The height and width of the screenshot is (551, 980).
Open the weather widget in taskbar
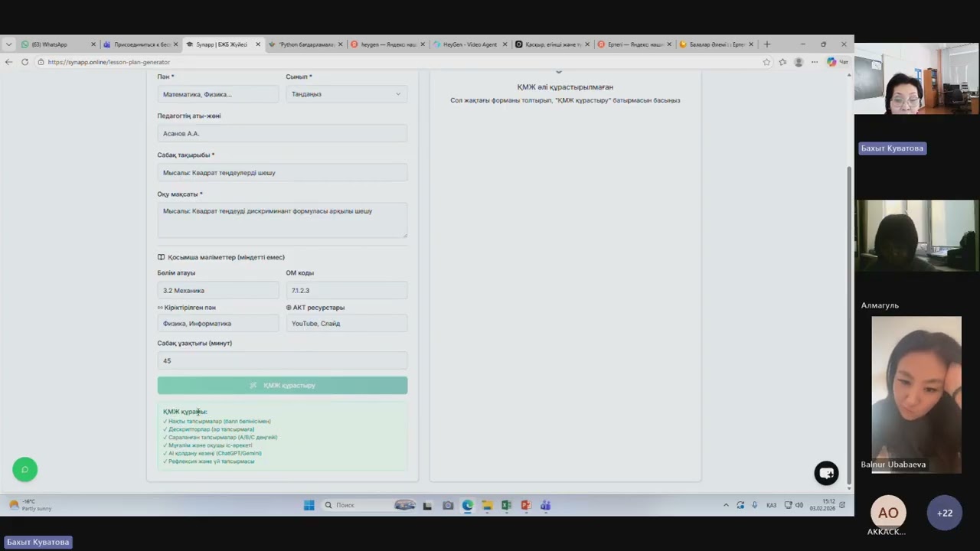tap(31, 505)
